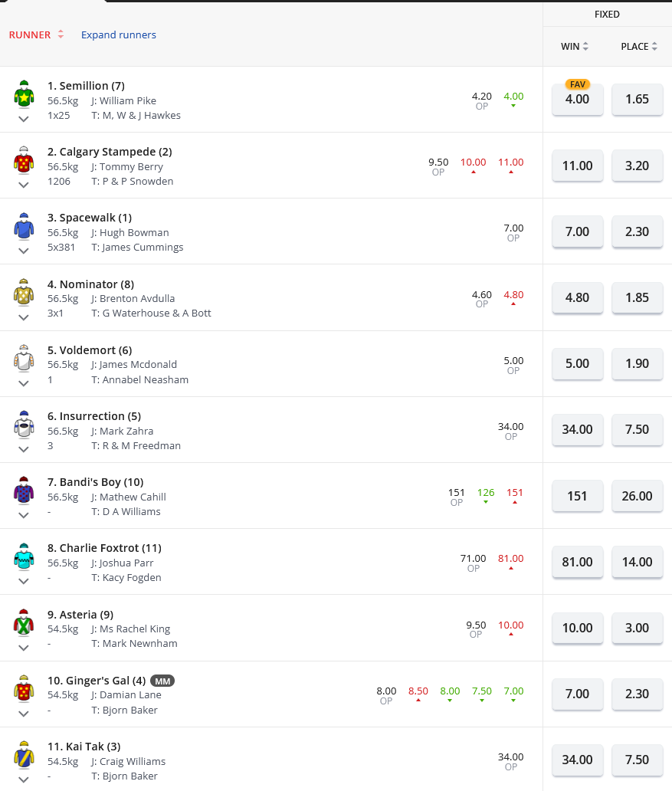This screenshot has width=672, height=791.
Task: Click the MM badge beside Ginger's Gal
Action: click(x=162, y=681)
